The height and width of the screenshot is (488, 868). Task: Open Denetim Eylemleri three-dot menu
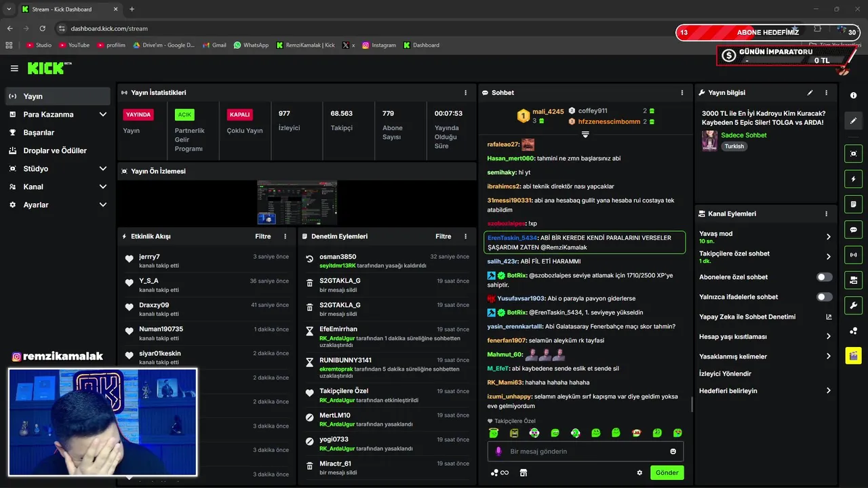[465, 237]
